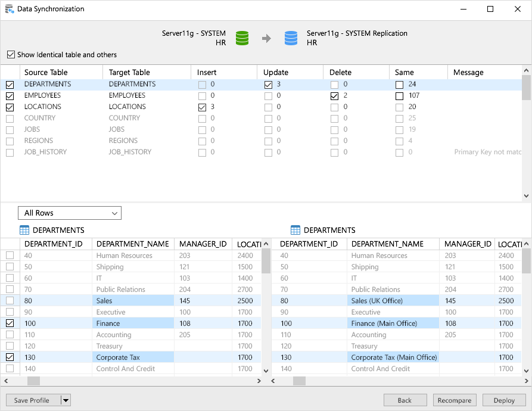
Task: Uncheck the Finance row 100 checkbox
Action: click(10, 323)
